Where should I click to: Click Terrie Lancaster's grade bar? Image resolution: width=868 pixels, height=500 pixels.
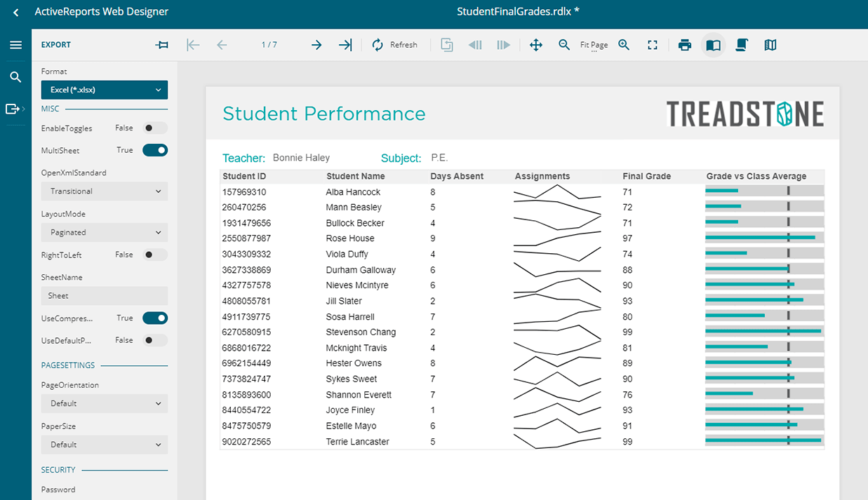(x=764, y=440)
